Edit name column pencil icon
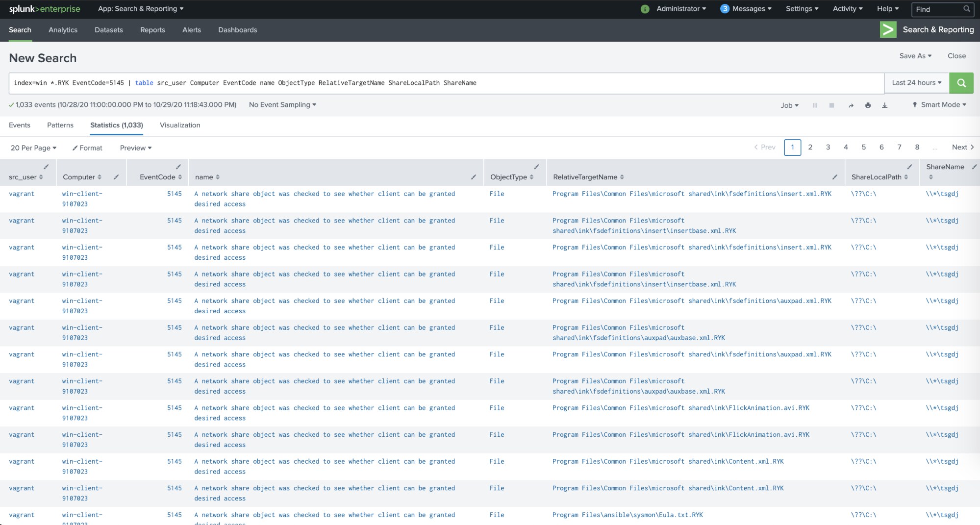The image size is (980, 525). 474,177
